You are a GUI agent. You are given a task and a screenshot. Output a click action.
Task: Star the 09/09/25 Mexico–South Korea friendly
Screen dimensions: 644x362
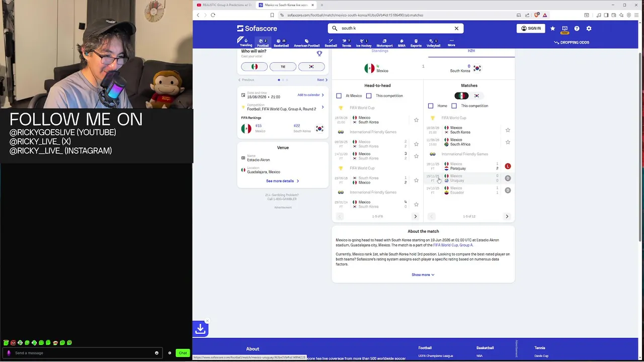(416, 144)
